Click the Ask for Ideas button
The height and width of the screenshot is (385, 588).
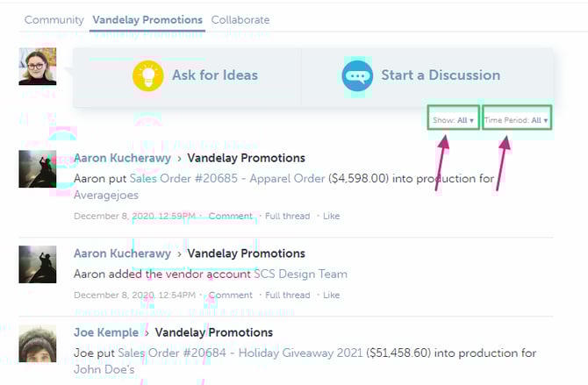pos(214,75)
